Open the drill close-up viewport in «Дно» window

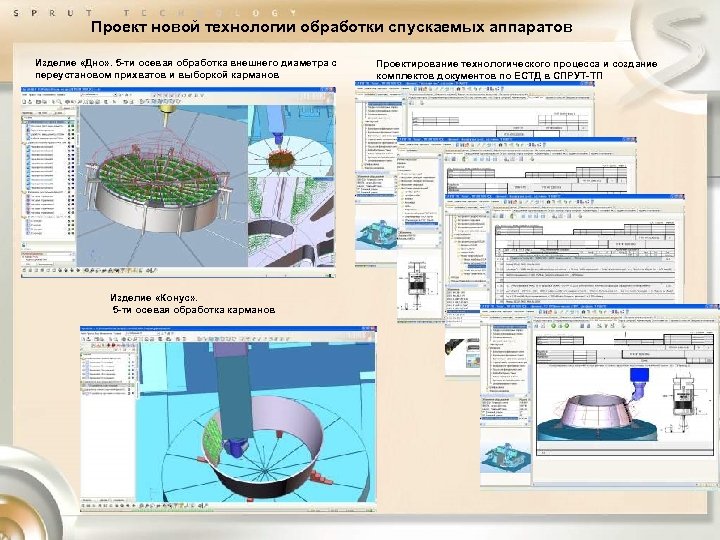[x=292, y=141]
